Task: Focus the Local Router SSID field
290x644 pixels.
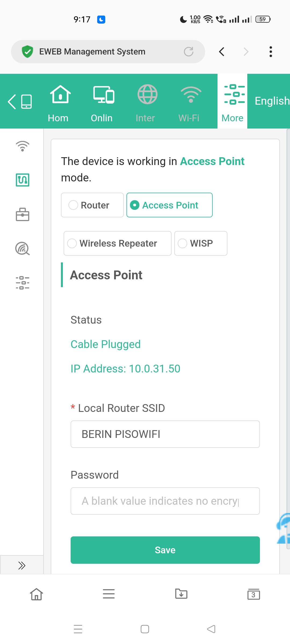Action: coord(165,434)
